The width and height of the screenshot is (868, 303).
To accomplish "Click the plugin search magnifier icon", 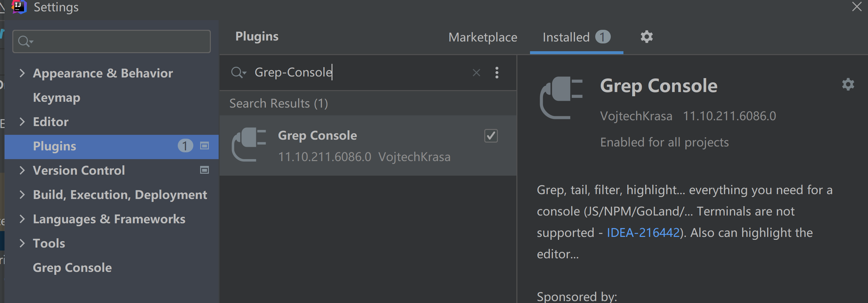I will coord(238,72).
